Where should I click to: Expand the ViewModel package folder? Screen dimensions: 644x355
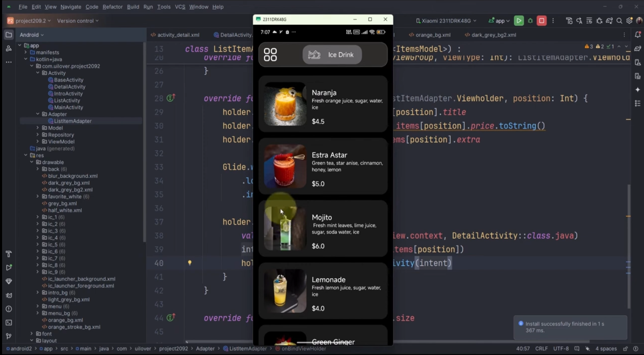coord(38,142)
